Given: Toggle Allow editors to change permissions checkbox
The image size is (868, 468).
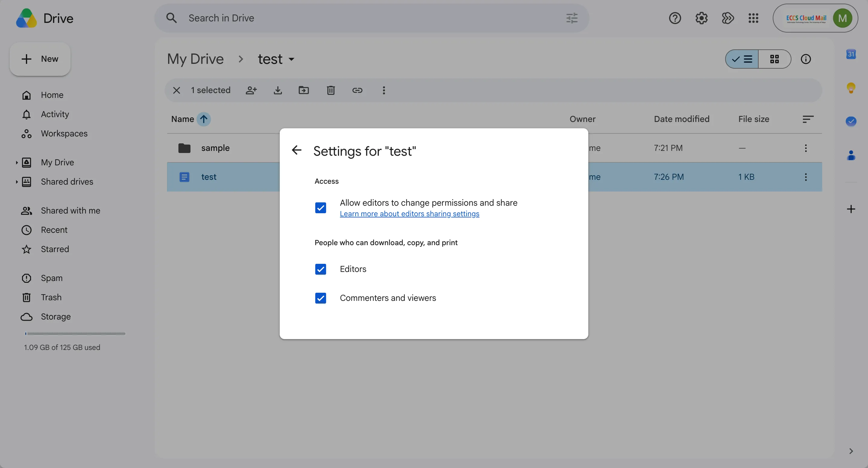Looking at the screenshot, I should [x=320, y=208].
